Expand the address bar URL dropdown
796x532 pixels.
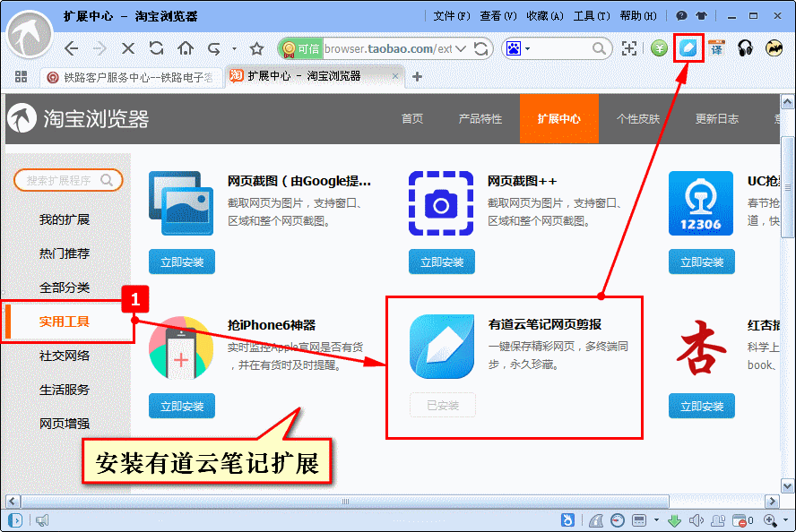click(x=461, y=48)
